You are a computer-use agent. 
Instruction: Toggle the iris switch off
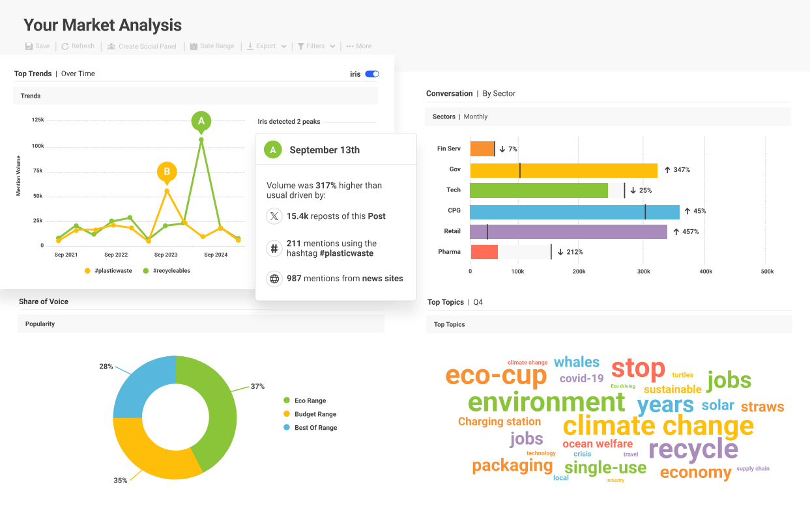click(x=372, y=74)
